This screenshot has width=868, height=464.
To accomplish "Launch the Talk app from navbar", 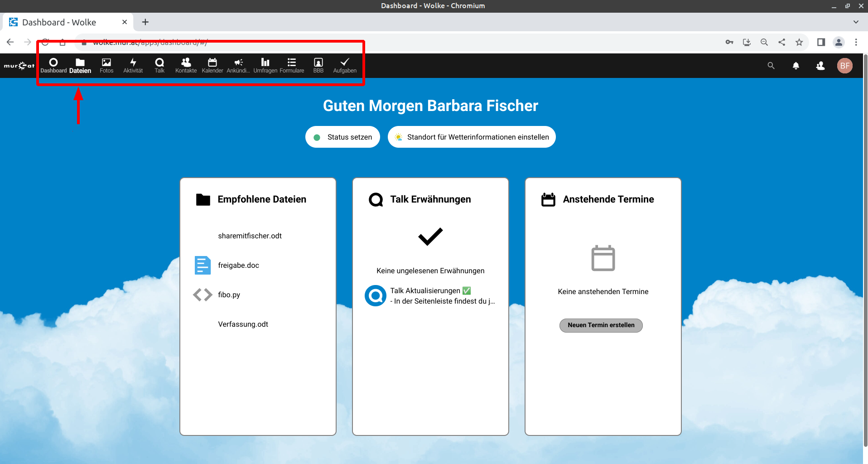I will pyautogui.click(x=159, y=65).
